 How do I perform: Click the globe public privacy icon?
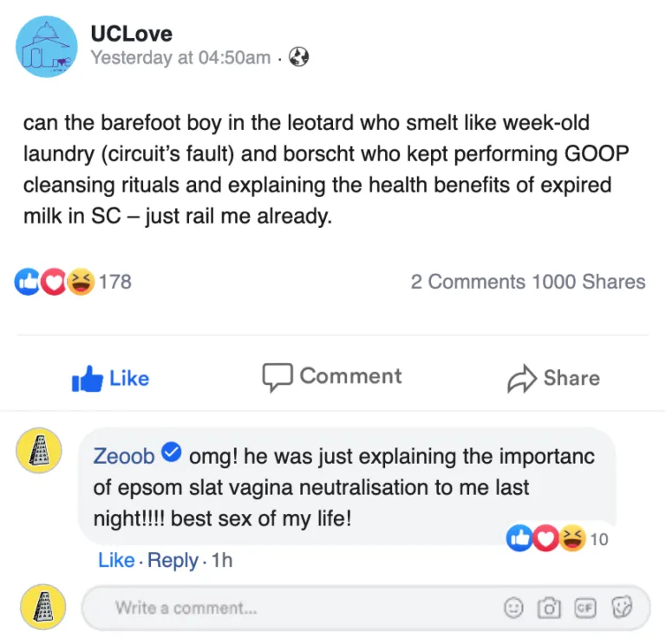pyautogui.click(x=299, y=58)
